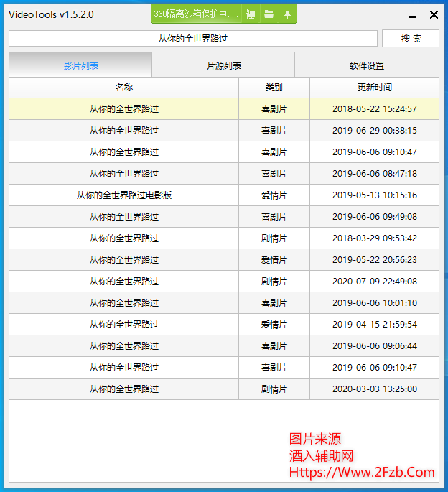The image size is (448, 492).
Task: Click the 搜索 button
Action: coord(411,38)
